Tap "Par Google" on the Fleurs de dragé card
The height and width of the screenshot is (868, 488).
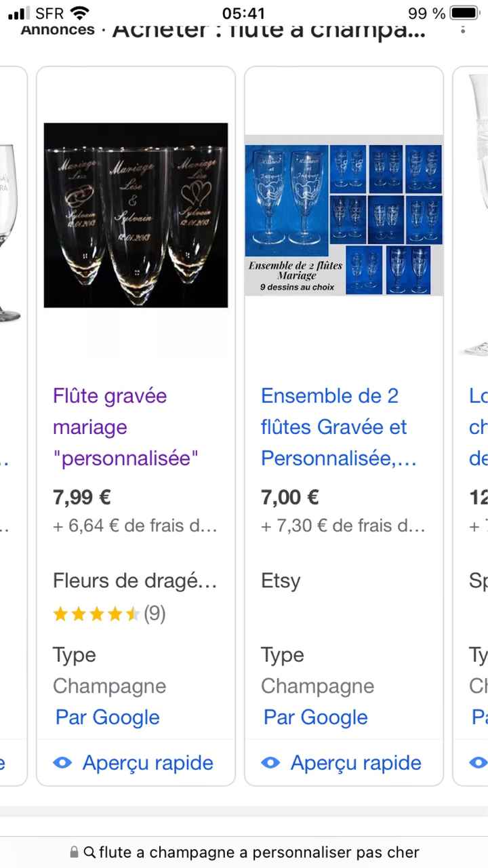[x=107, y=717]
